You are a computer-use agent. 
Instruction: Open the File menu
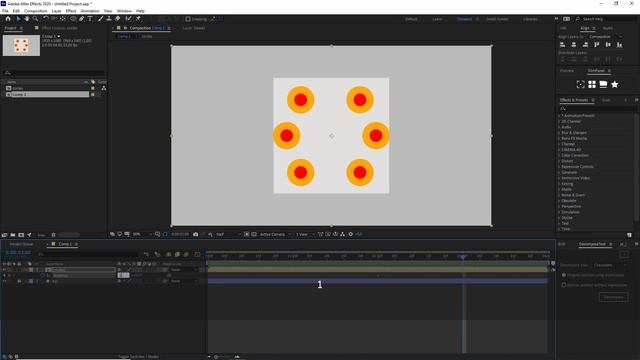[5, 11]
